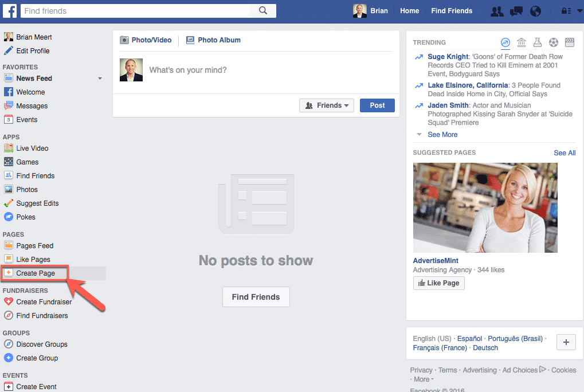Click the search magnifying glass button

[x=263, y=10]
